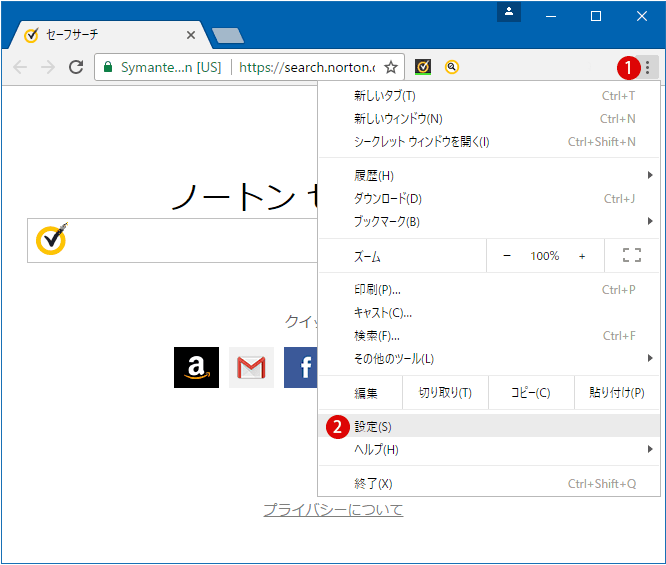Open the Chrome profile icon in the title bar
This screenshot has height=565, width=666.
coord(511,13)
